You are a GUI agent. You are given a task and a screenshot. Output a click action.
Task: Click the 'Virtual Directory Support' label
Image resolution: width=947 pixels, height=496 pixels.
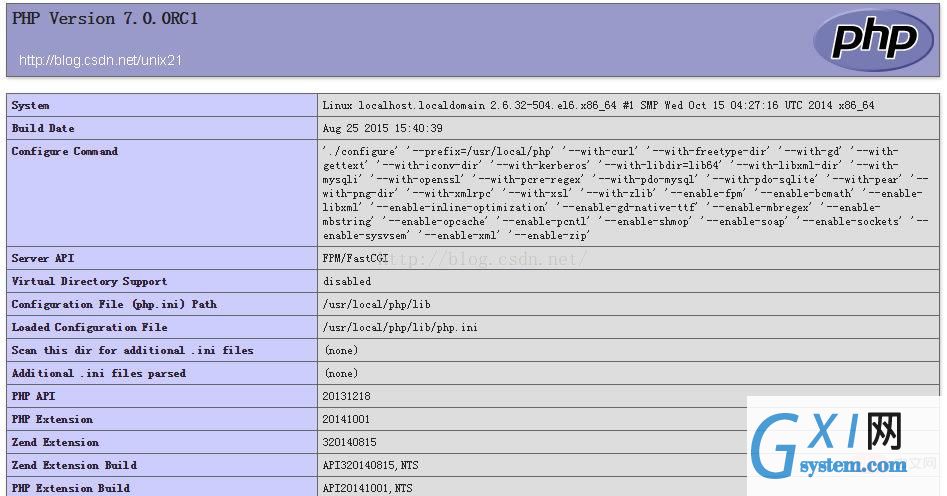[x=89, y=281]
